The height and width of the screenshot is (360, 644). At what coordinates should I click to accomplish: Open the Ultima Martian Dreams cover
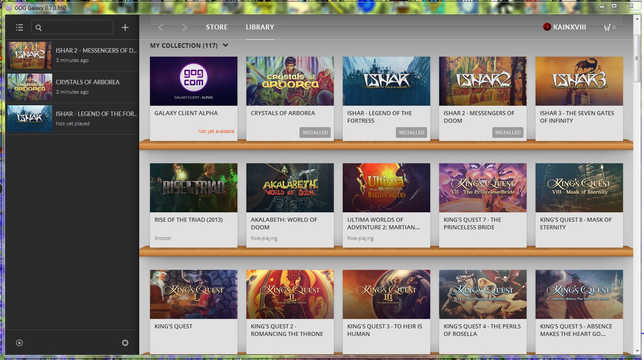386,188
